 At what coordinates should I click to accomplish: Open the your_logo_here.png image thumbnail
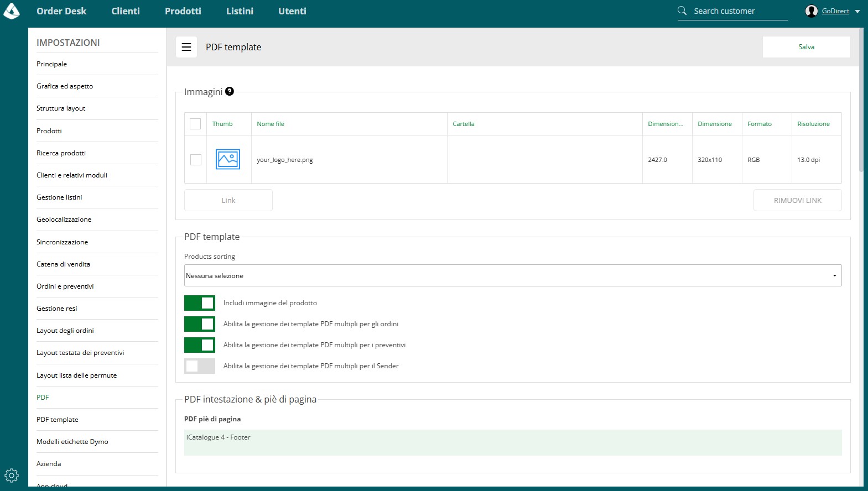click(228, 159)
